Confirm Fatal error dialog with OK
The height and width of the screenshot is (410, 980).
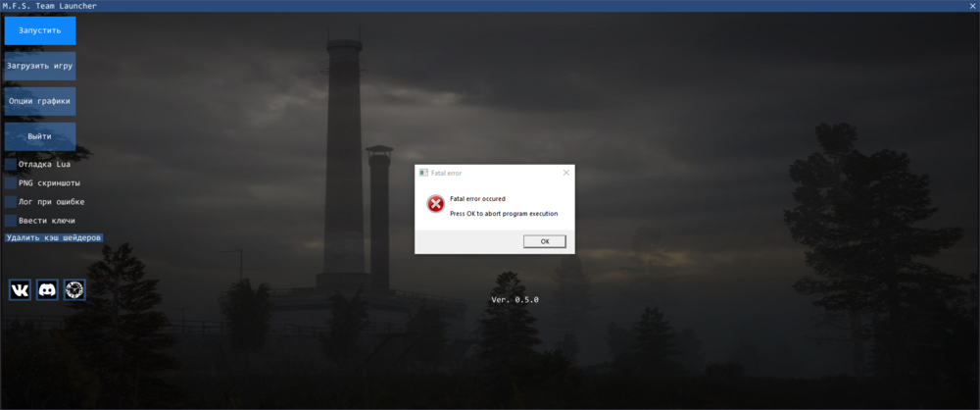(x=545, y=241)
